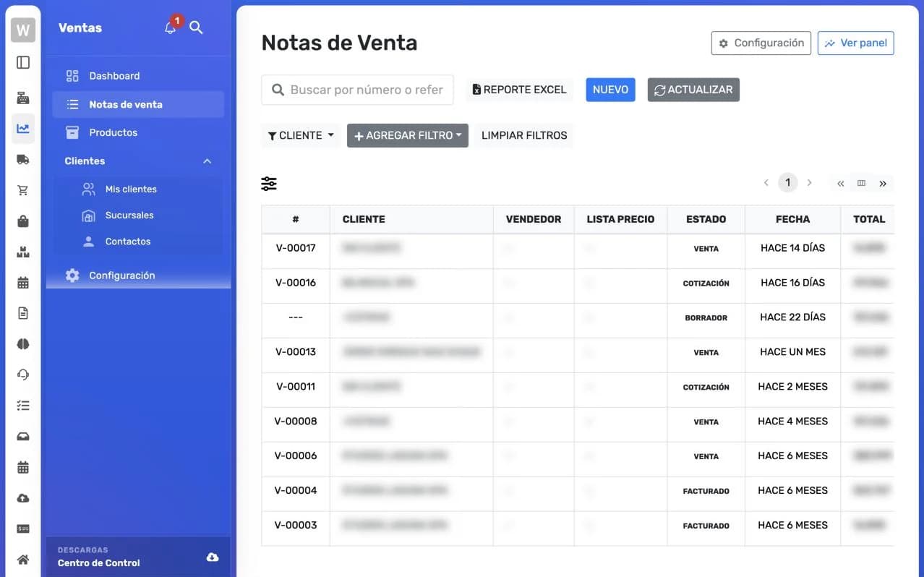Open sale note V-00016
Viewport: 924px width, 577px height.
(x=296, y=283)
